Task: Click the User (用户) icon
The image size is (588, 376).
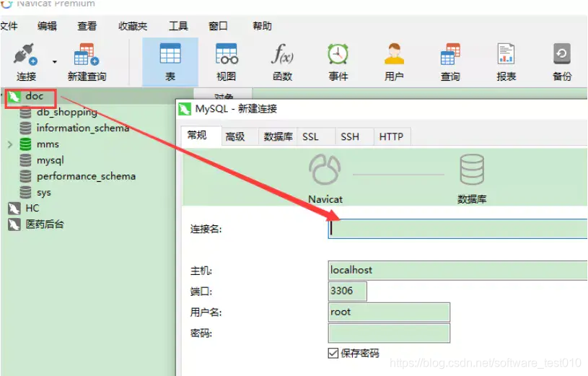Action: pos(394,53)
